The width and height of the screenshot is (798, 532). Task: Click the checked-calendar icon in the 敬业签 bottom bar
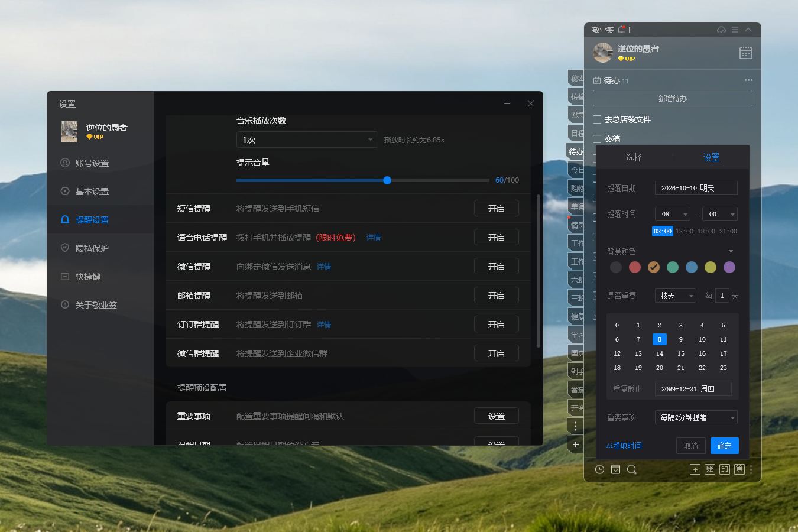pos(615,469)
